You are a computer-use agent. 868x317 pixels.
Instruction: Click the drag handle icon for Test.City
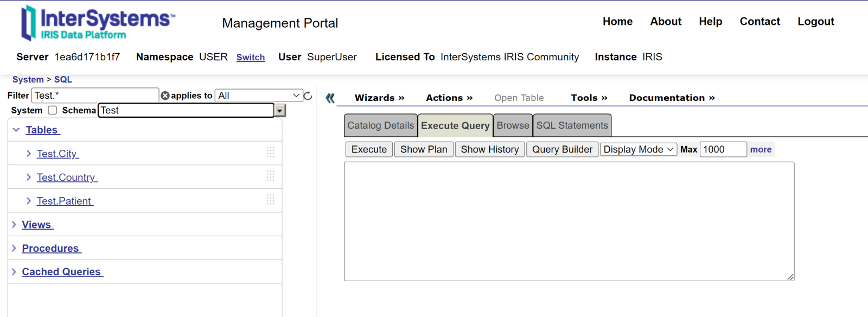(270, 153)
